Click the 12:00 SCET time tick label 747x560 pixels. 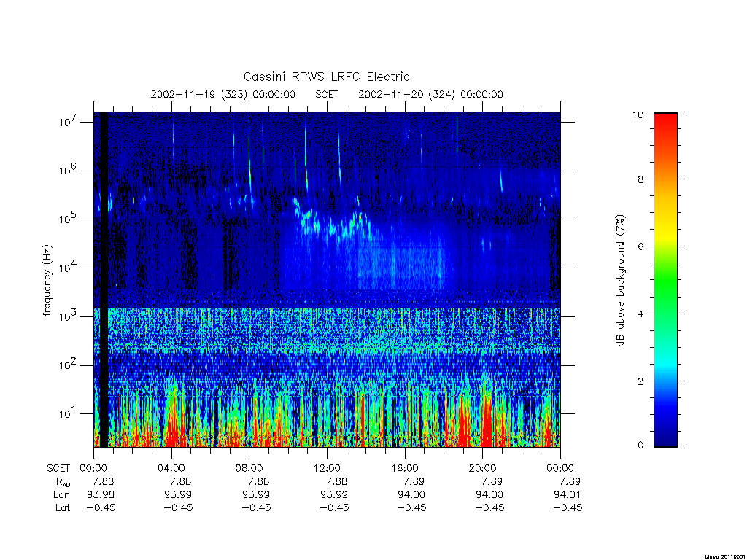pos(326,468)
